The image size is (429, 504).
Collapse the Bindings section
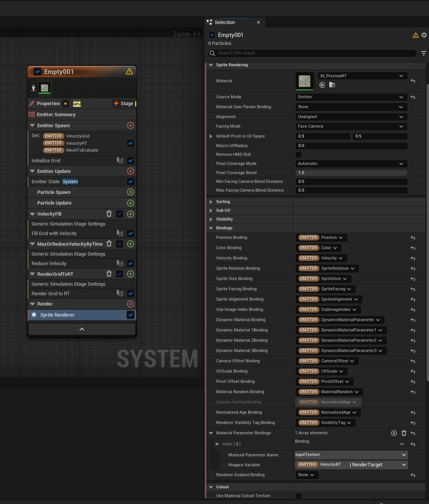(211, 228)
